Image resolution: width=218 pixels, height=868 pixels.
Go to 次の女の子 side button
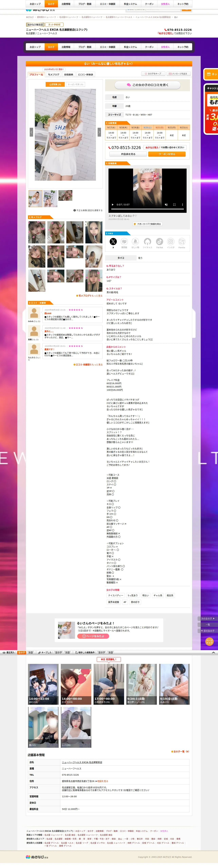[208, 619]
